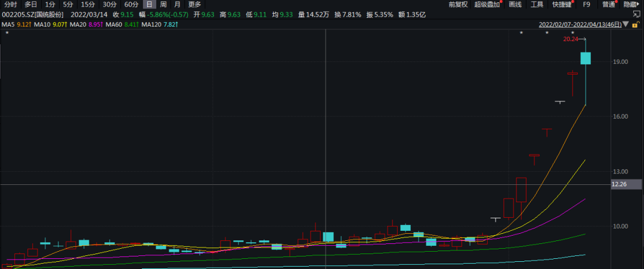Click the lock icon beside date range
This screenshot has height=269, width=644.
[635, 25]
